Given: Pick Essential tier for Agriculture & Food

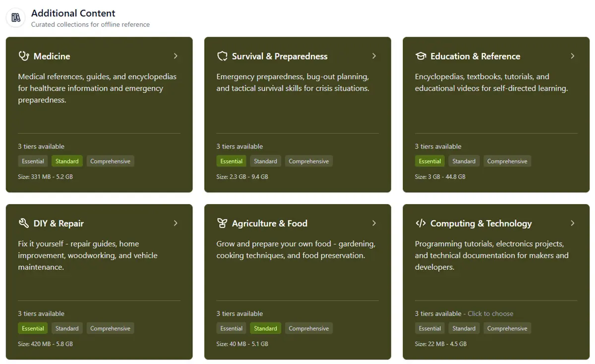Looking at the screenshot, I should pyautogui.click(x=231, y=328).
